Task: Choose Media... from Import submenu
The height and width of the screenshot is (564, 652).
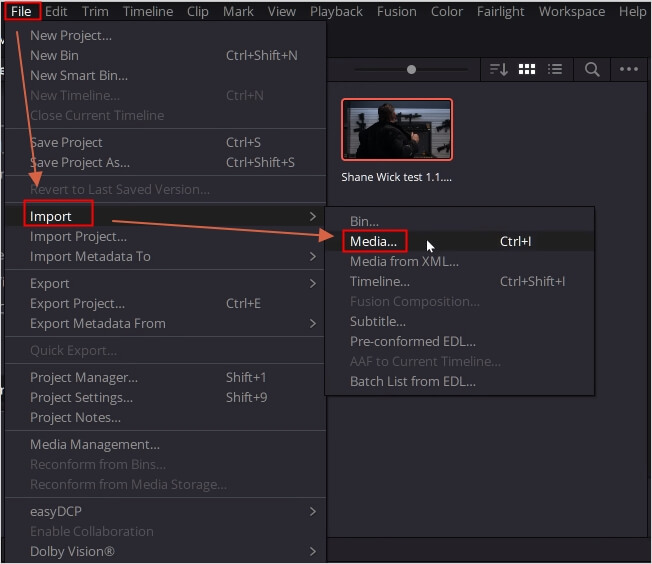Action: 373,241
